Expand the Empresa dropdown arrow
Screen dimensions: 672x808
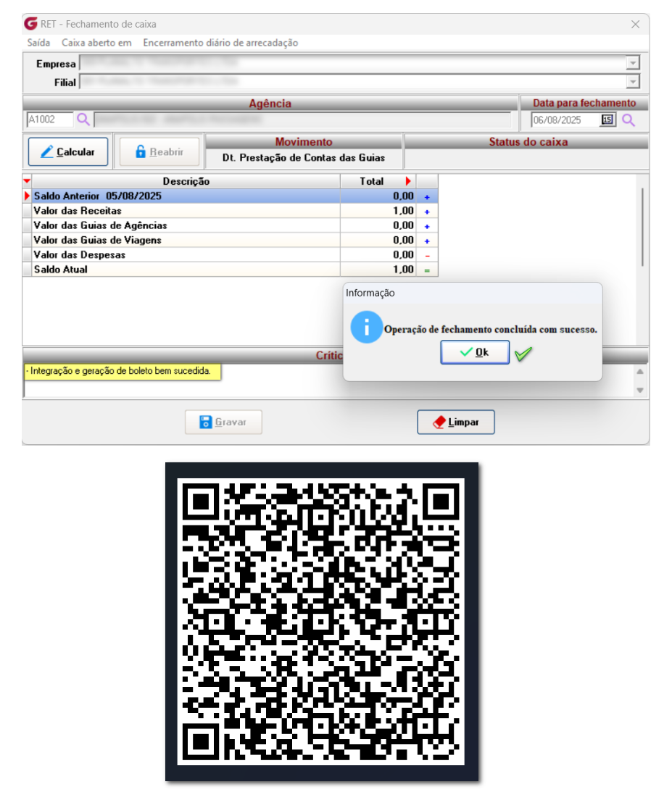633,63
